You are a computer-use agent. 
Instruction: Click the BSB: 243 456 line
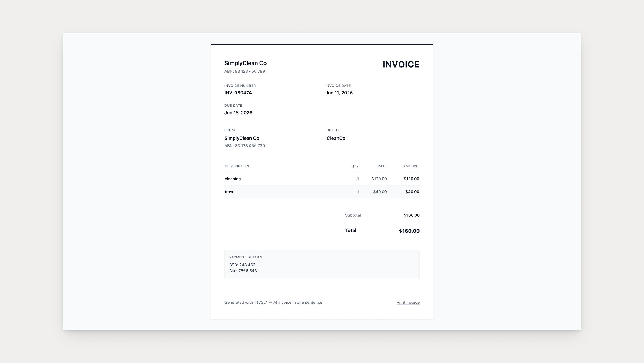242,265
